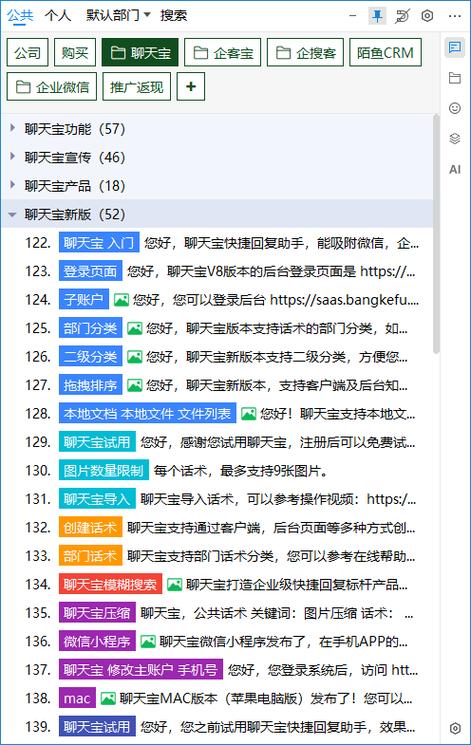Viewport: 471px width, 745px height.
Task: Open the folder icon in right sidebar
Action: (x=455, y=78)
